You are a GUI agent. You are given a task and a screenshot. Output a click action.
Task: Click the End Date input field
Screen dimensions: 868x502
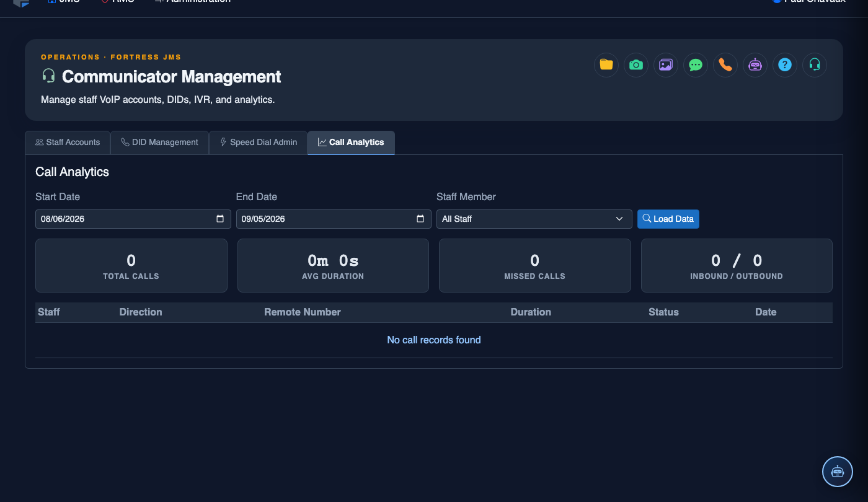334,219
